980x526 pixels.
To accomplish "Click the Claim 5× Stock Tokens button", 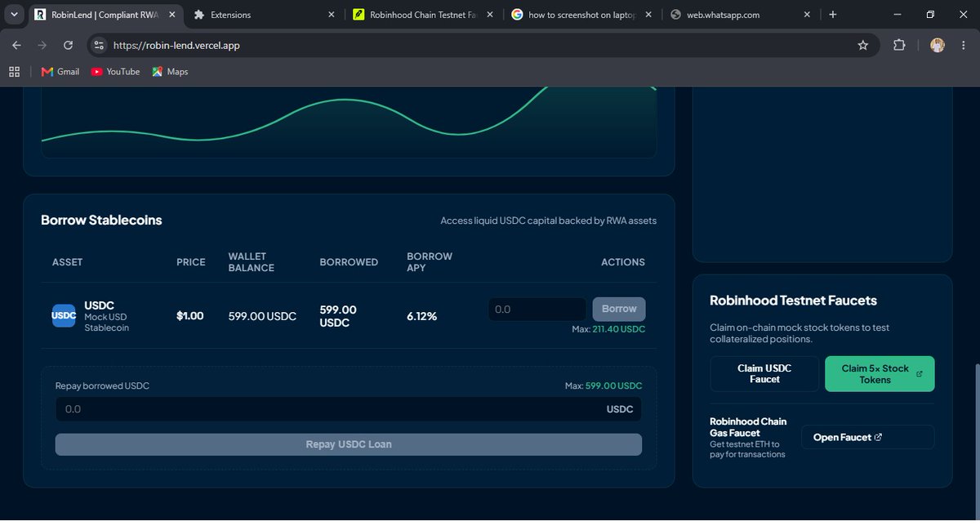I will click(880, 374).
